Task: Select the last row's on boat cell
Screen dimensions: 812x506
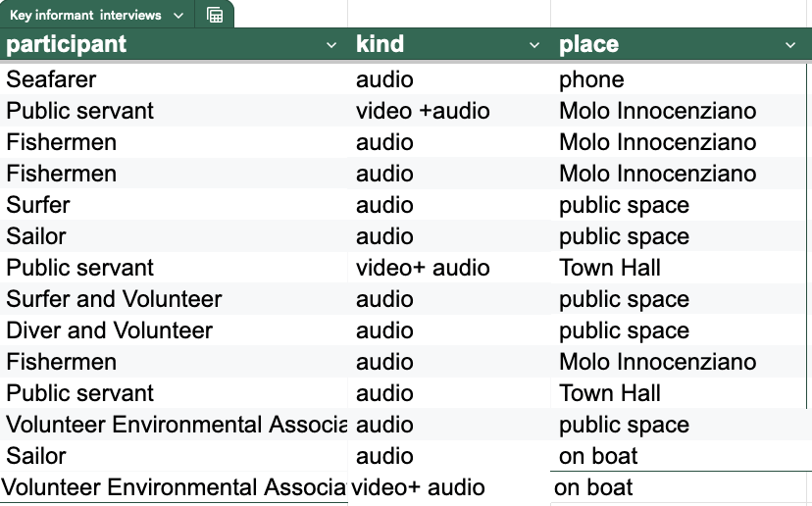Action: (x=593, y=487)
